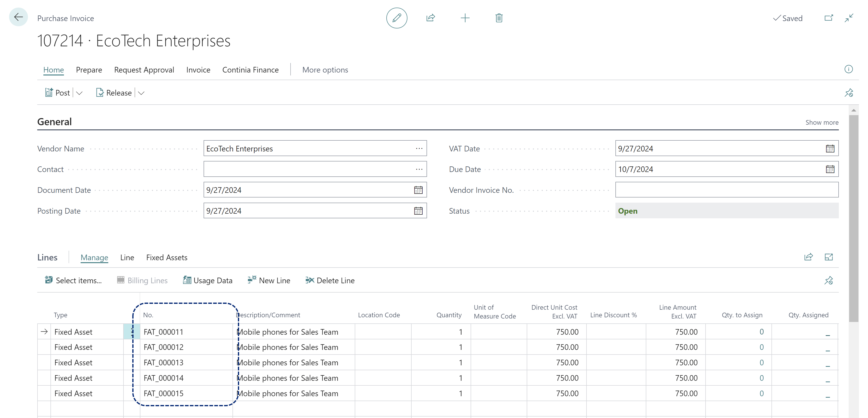
Task: Click the Release button
Action: (114, 93)
